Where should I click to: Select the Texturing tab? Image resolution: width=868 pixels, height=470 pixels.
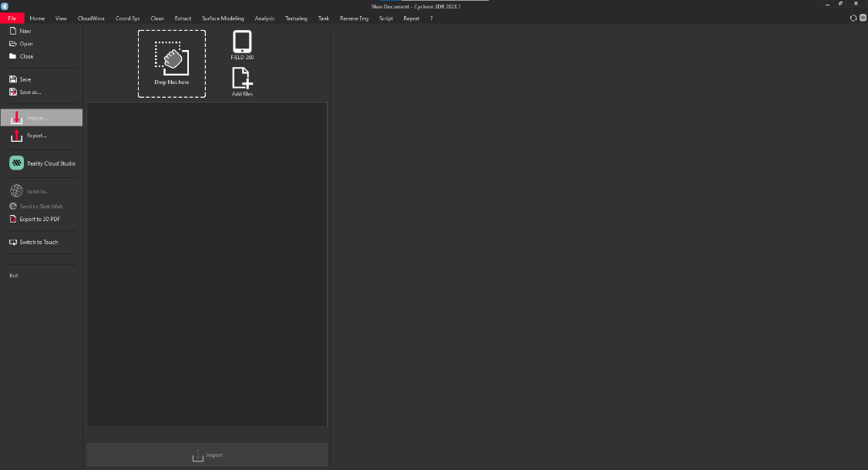pyautogui.click(x=296, y=18)
